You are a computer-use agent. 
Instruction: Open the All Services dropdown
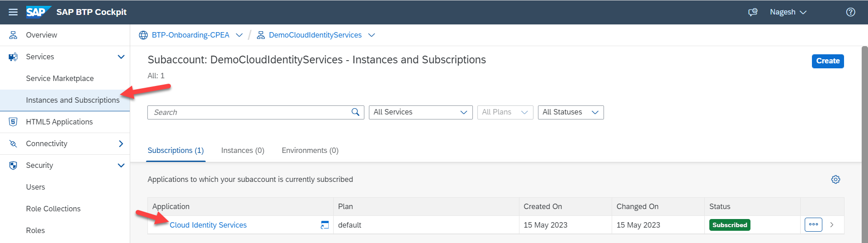click(420, 112)
